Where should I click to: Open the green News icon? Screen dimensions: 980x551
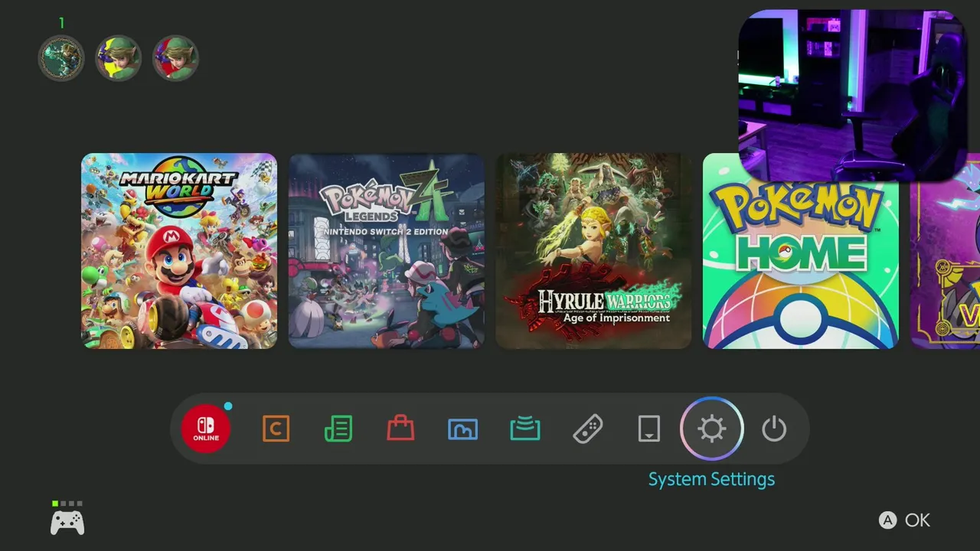[x=338, y=429]
